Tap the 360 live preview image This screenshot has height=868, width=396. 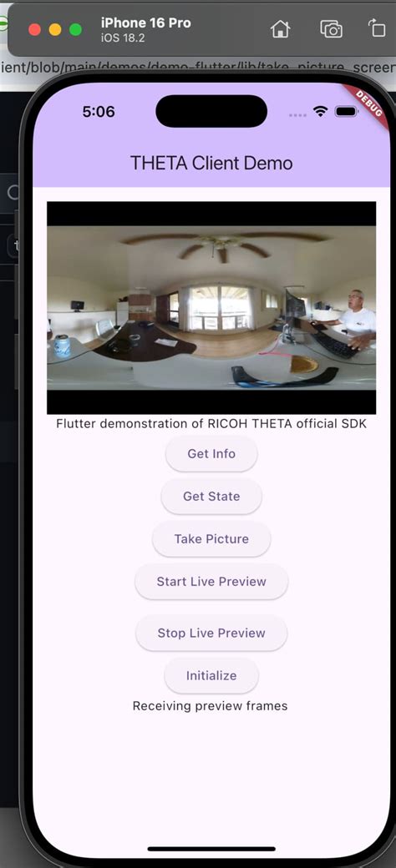(x=211, y=308)
